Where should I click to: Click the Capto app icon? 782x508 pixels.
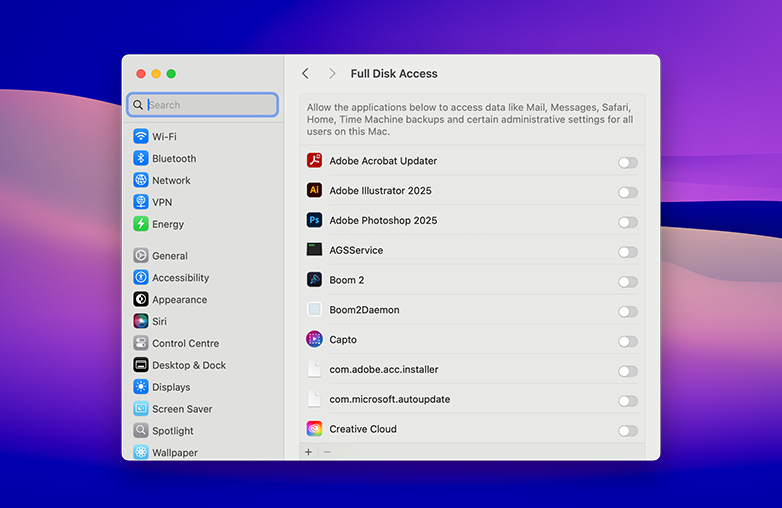point(314,339)
